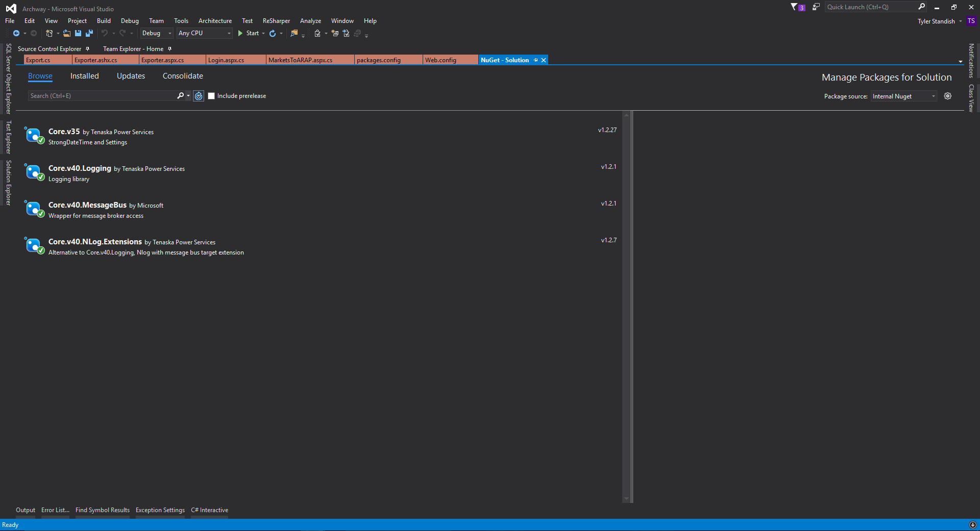The image size is (980, 531).
Task: Click the Core.v40.Logging package icon
Action: (34, 172)
